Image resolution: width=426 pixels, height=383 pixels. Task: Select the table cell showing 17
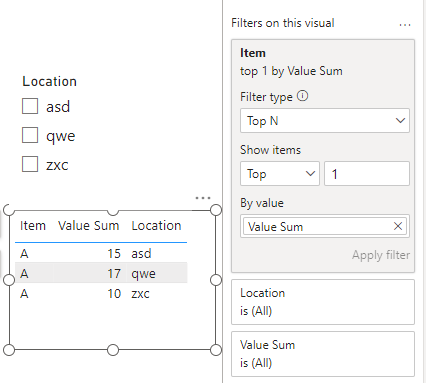[x=114, y=274]
